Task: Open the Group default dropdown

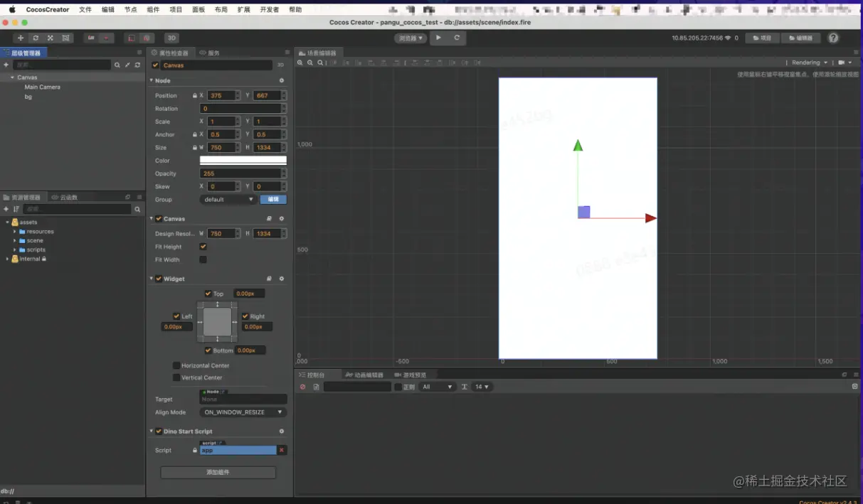Action: coord(228,200)
